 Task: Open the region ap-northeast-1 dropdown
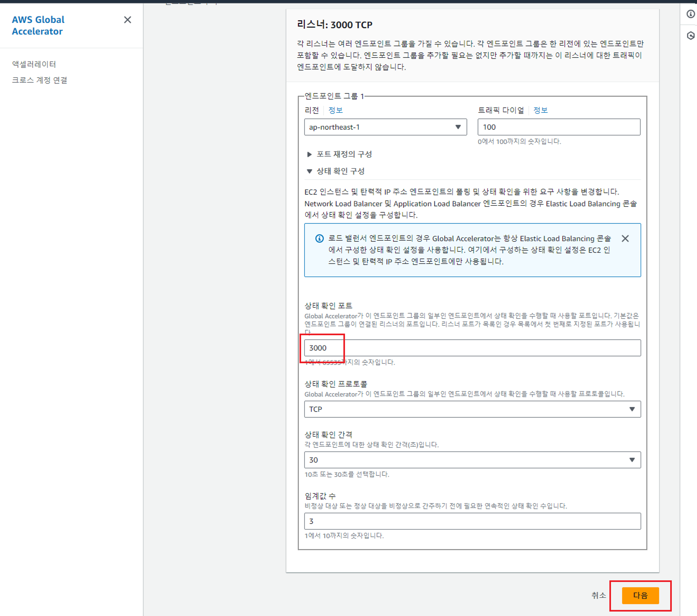tap(385, 127)
